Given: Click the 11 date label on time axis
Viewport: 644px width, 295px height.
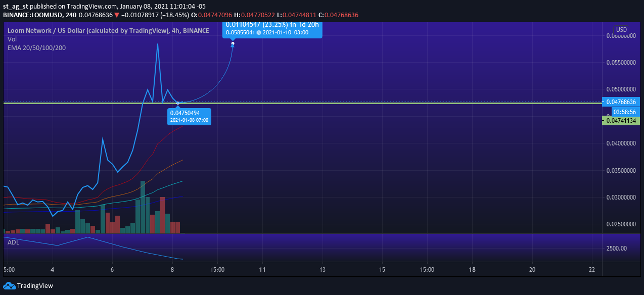Looking at the screenshot, I should (x=262, y=270).
